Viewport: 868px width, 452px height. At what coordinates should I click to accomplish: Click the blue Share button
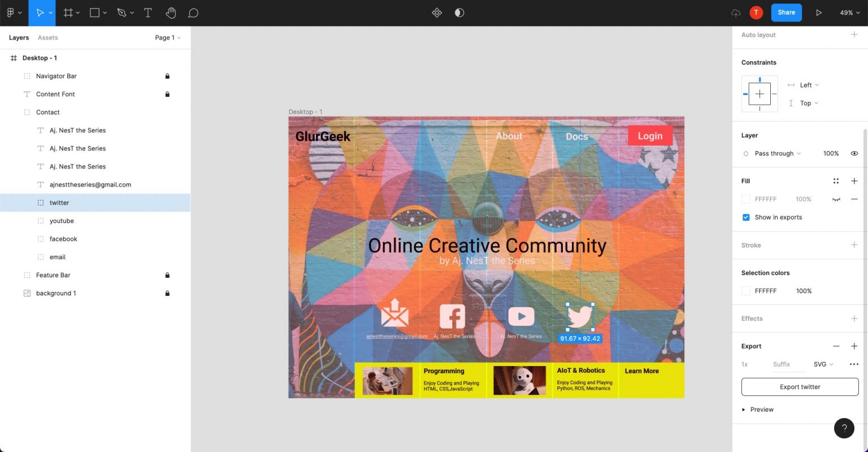click(786, 12)
